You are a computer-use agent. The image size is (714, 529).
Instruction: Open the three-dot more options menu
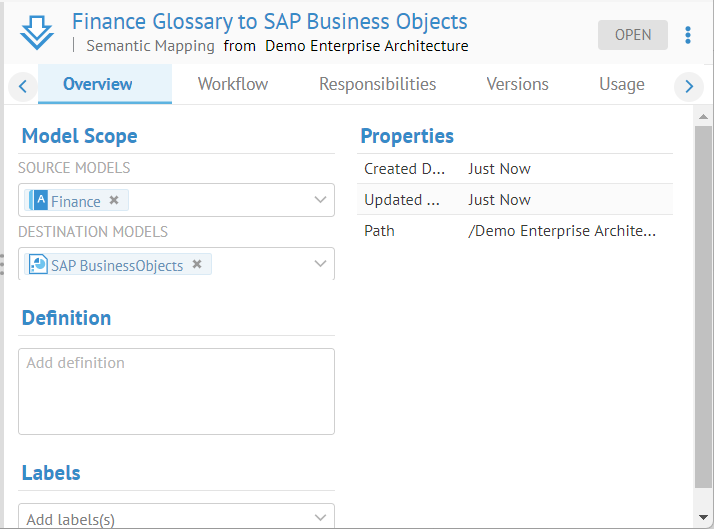(688, 35)
